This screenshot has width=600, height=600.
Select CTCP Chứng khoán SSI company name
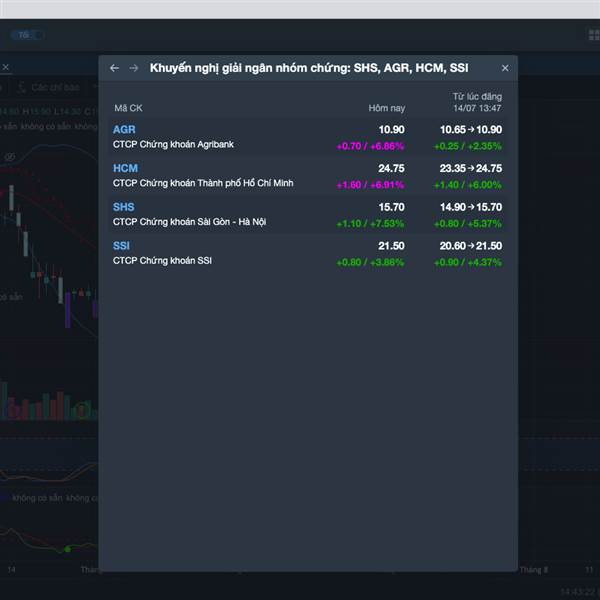click(x=162, y=261)
